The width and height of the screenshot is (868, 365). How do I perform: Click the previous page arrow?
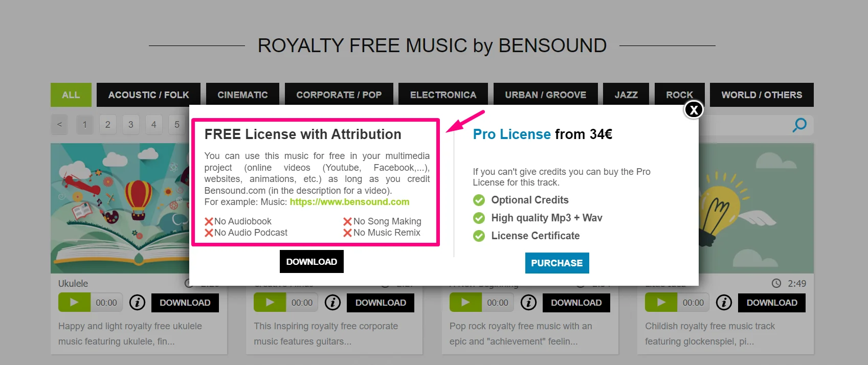click(x=60, y=124)
